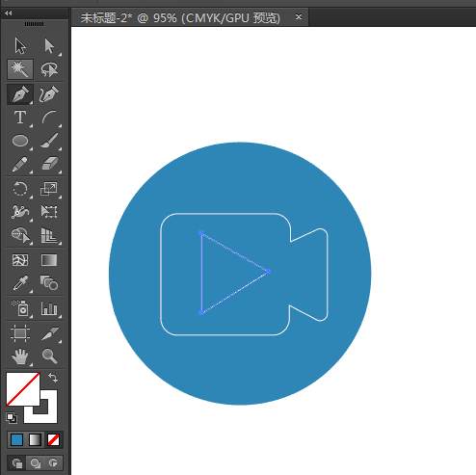Click the triangle's right anchor point
Image resolution: width=476 pixels, height=475 pixels.
[x=269, y=272]
